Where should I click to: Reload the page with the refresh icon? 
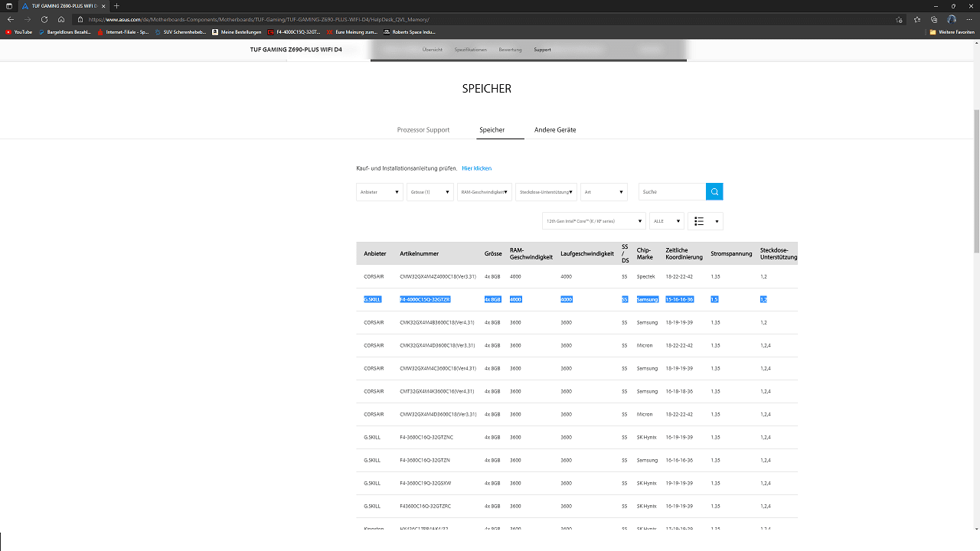(44, 19)
